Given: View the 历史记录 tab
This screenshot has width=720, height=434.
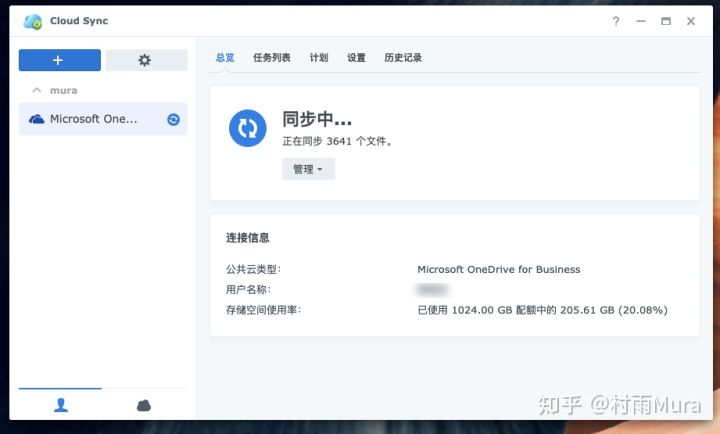Looking at the screenshot, I should [x=403, y=58].
